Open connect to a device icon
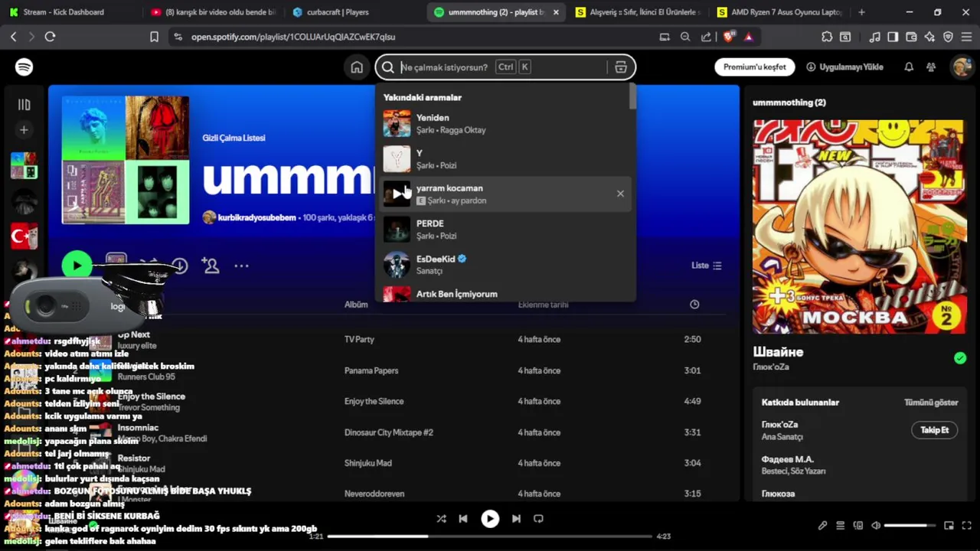The width and height of the screenshot is (980, 551). tap(857, 526)
